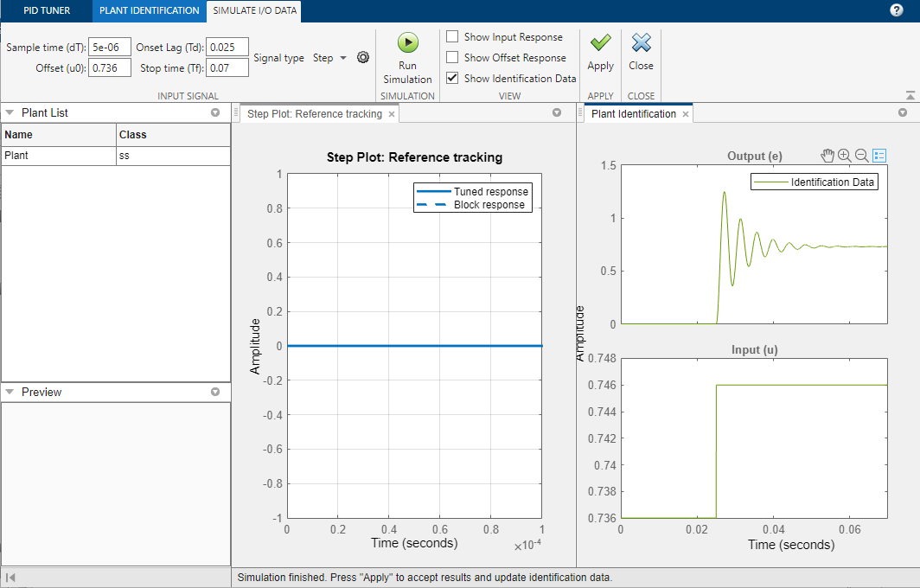
Task: Select the Plant row in Plant List
Action: (116, 156)
